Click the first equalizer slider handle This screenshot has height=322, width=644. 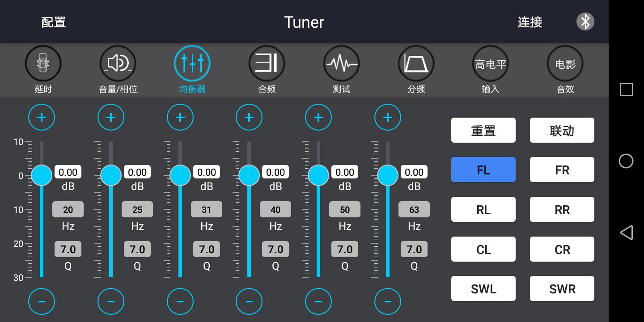42,175
